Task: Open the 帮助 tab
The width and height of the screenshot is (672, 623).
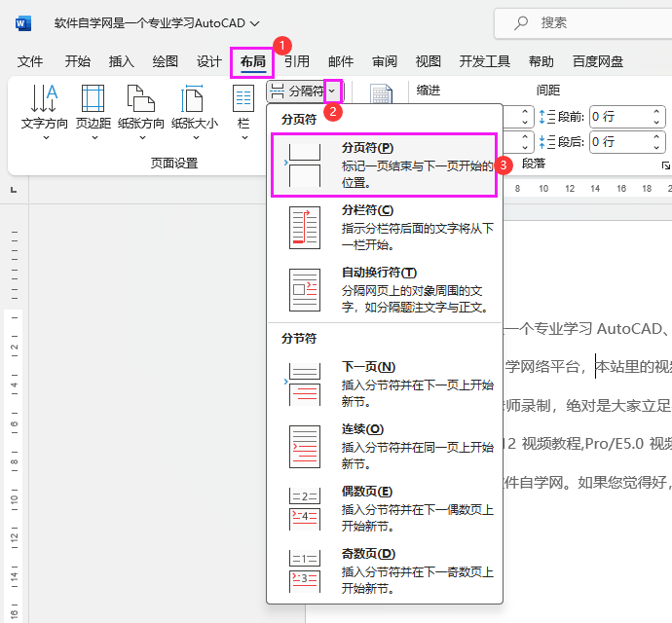Action: 541,61
